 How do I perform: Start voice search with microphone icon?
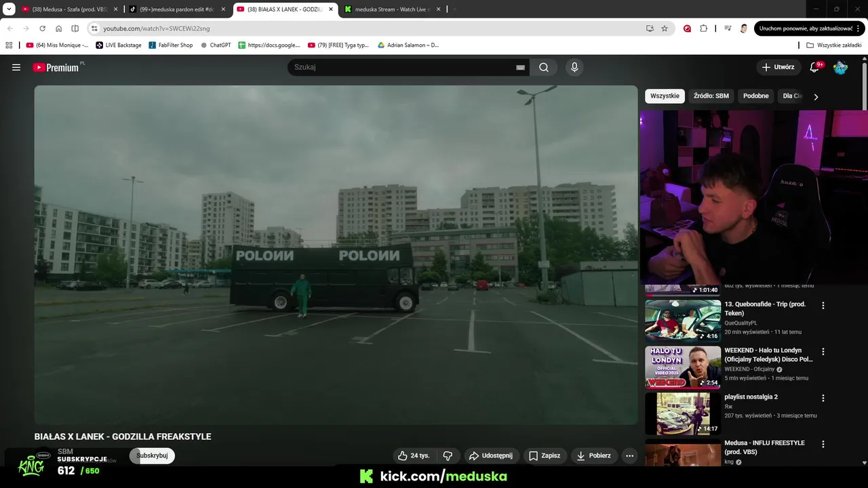(x=574, y=67)
